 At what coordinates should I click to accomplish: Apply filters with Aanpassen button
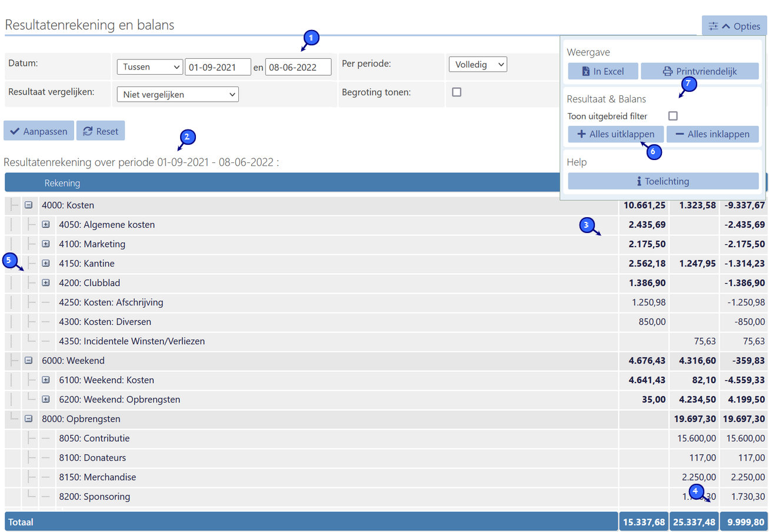coord(39,131)
